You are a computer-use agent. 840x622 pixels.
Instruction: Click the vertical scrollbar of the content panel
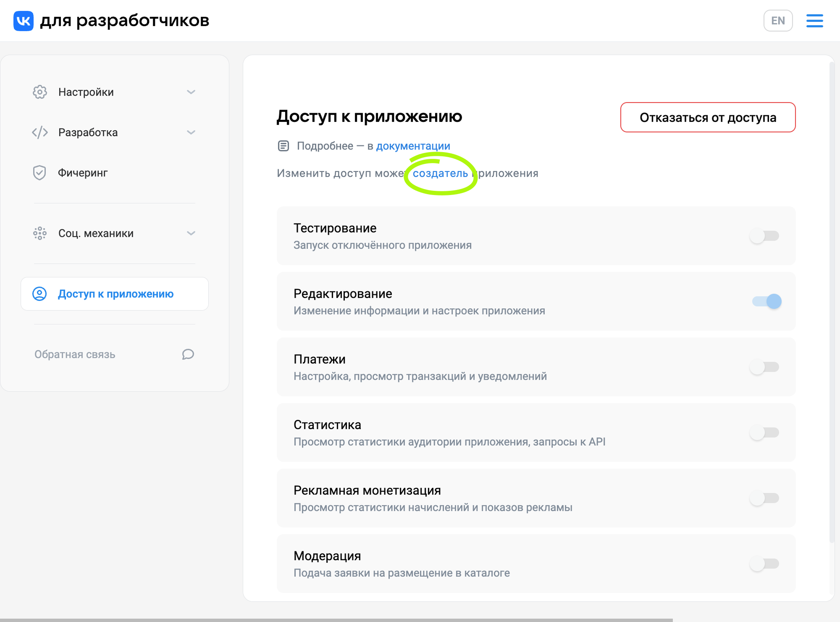pyautogui.click(x=832, y=303)
